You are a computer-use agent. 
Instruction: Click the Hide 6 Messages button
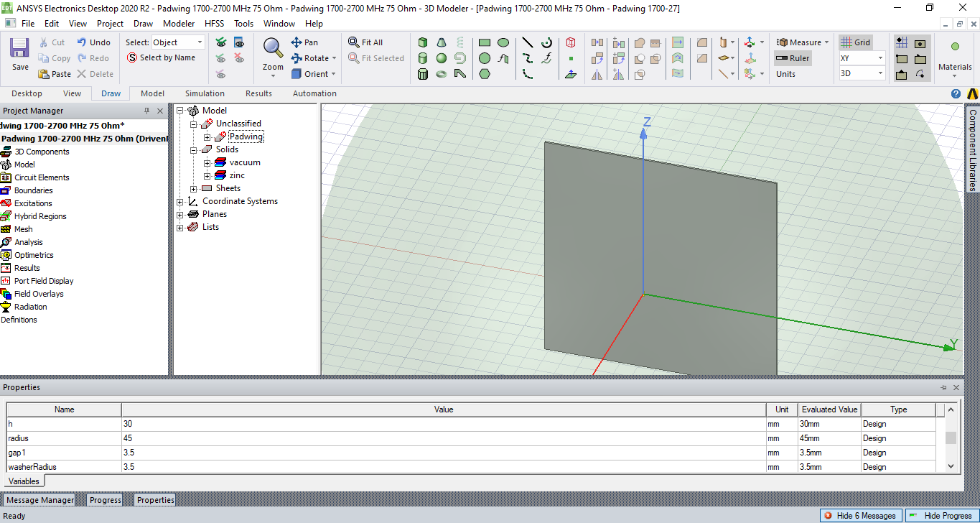pos(859,516)
